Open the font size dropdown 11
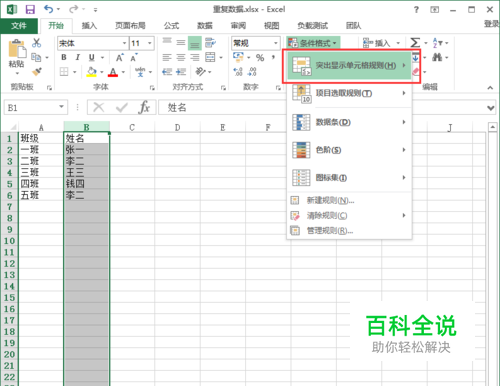Image resolution: width=500 pixels, height=386 pixels. click(x=150, y=43)
